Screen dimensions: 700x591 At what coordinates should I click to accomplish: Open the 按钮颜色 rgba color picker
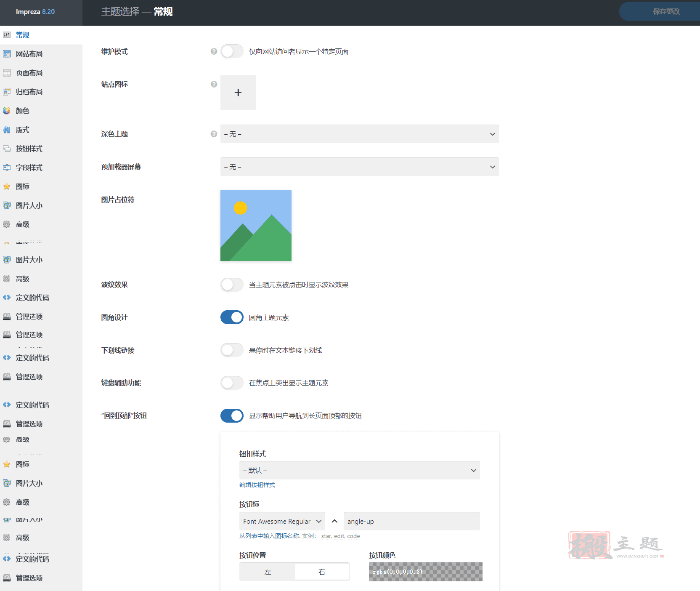coord(426,572)
